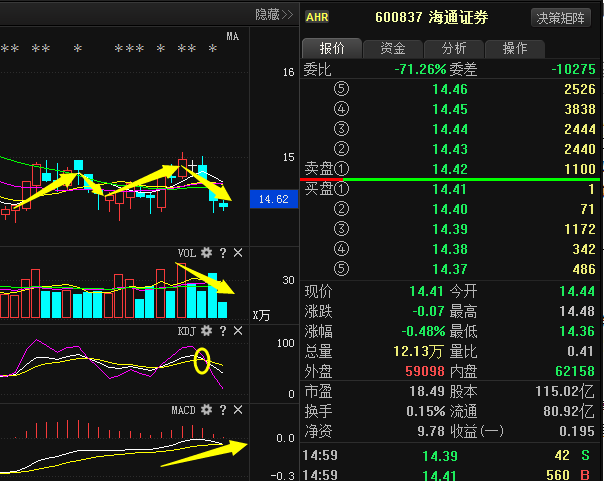The height and width of the screenshot is (481, 604).
Task: Open the 资金 tab
Action: (392, 48)
